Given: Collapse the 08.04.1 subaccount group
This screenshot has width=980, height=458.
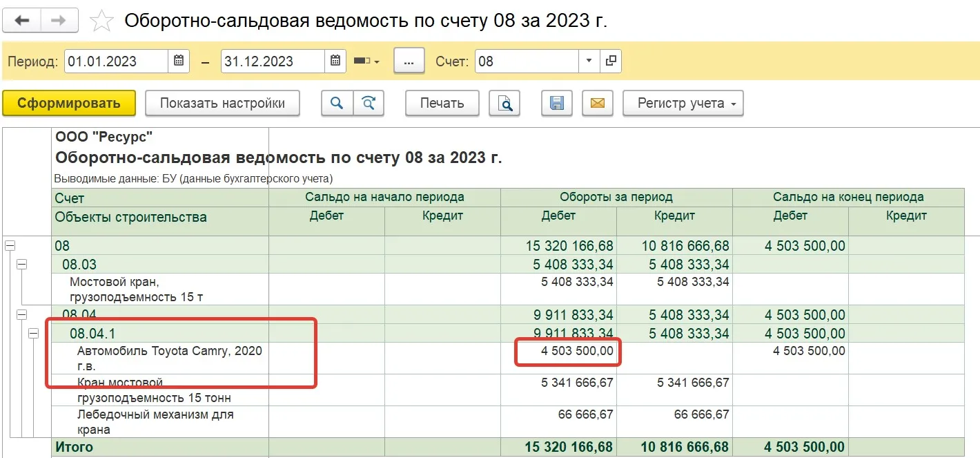Looking at the screenshot, I should (33, 334).
